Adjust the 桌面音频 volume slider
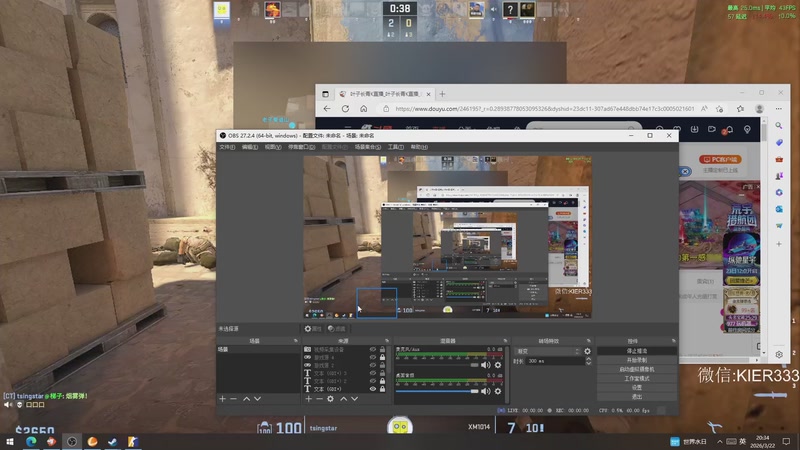This screenshot has height=450, width=800. 437,391
